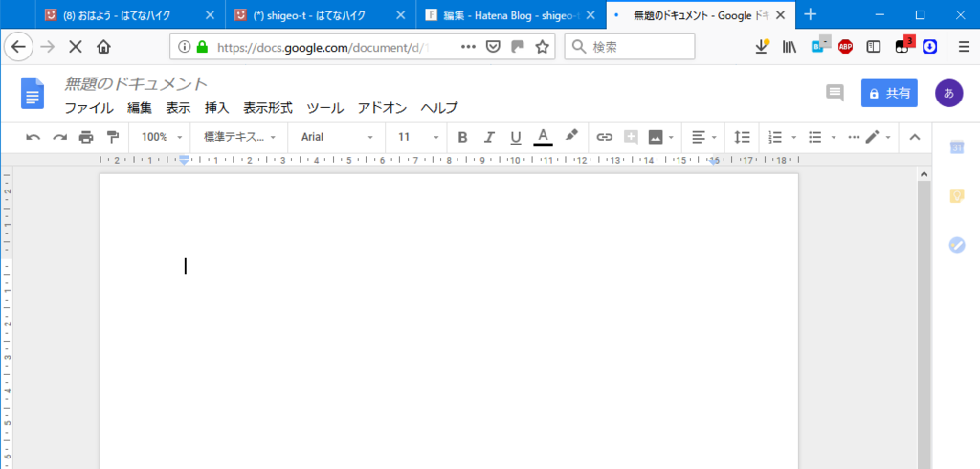Open the ABP Adblock Plus extension

coord(846,46)
